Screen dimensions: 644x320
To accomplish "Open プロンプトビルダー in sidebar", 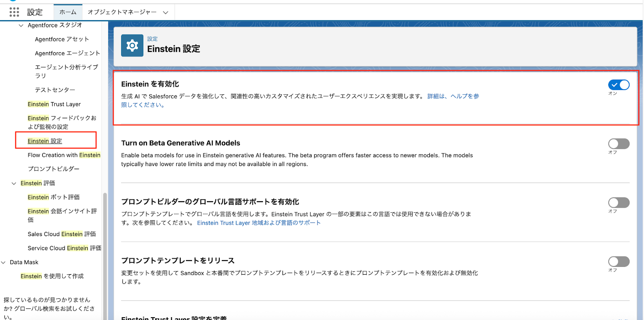I will [54, 169].
